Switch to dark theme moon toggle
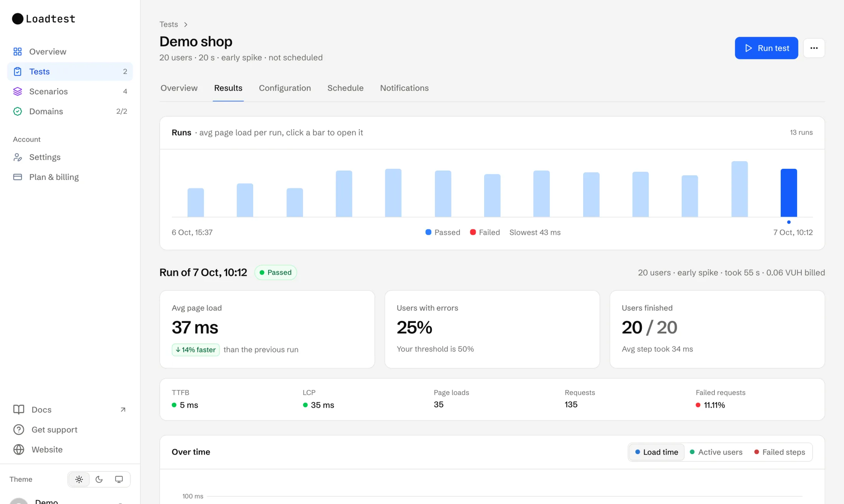The image size is (844, 504). point(99,479)
